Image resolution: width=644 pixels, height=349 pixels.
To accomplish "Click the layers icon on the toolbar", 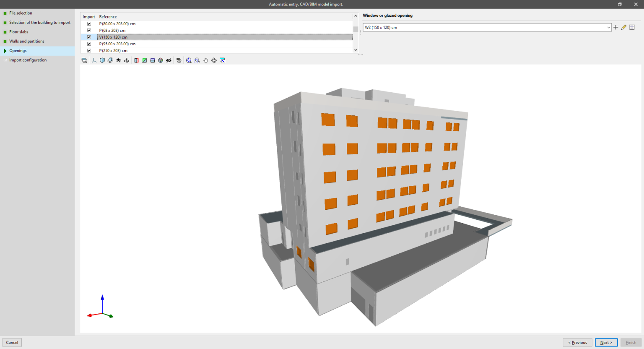I will (x=84, y=60).
